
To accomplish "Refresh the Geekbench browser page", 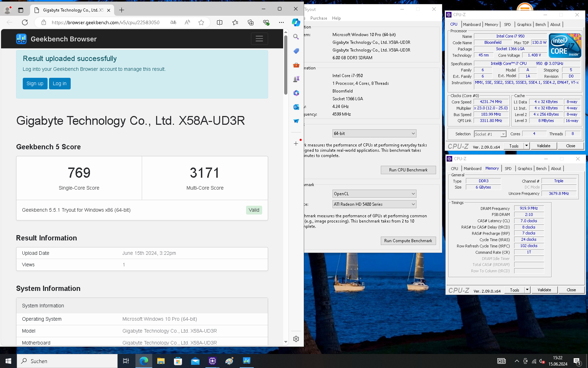I will click(24, 22).
